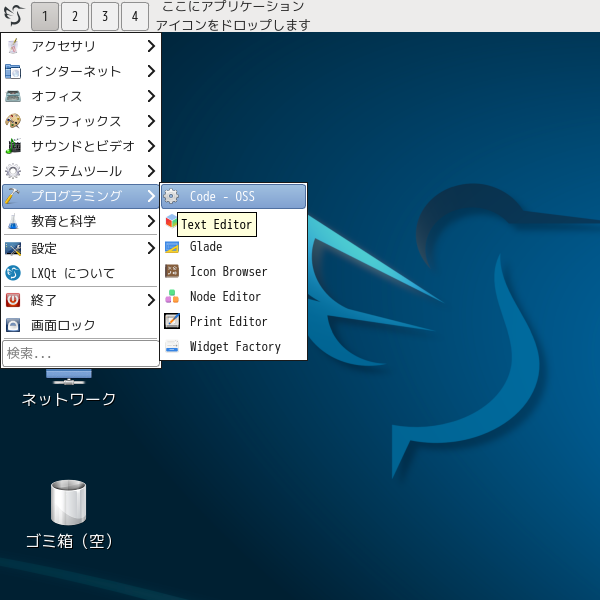Click the 検索 search input field
This screenshot has width=600, height=600.
click(80, 353)
